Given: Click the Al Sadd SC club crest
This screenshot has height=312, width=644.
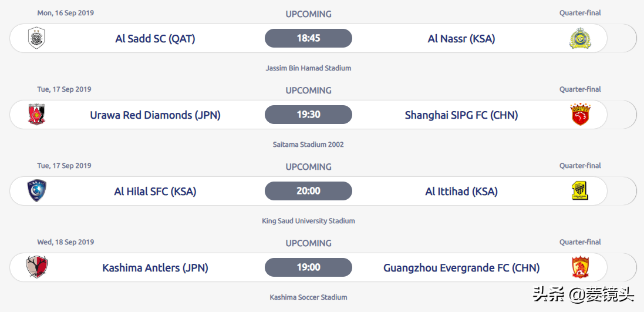Looking at the screenshot, I should point(36,38).
